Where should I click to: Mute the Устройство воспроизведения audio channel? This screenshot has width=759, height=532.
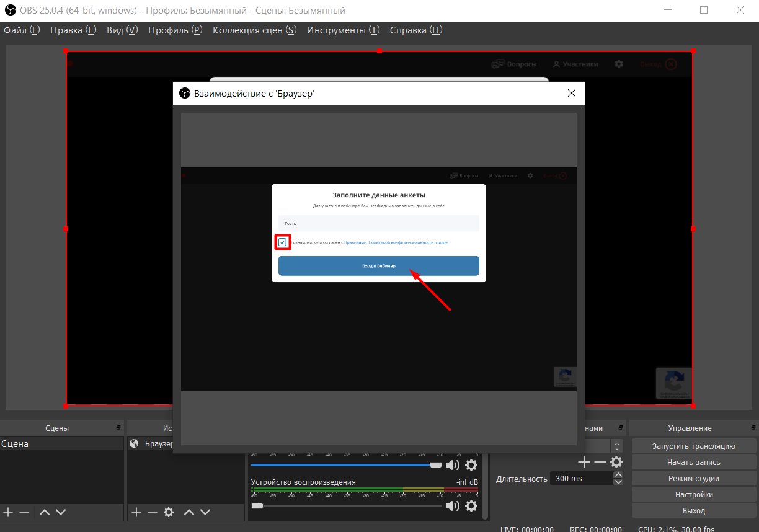[453, 506]
